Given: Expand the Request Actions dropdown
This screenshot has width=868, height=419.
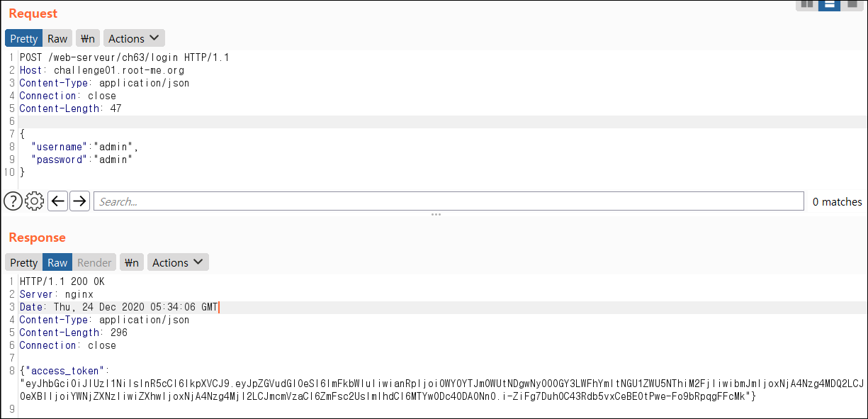Looking at the screenshot, I should pos(135,38).
